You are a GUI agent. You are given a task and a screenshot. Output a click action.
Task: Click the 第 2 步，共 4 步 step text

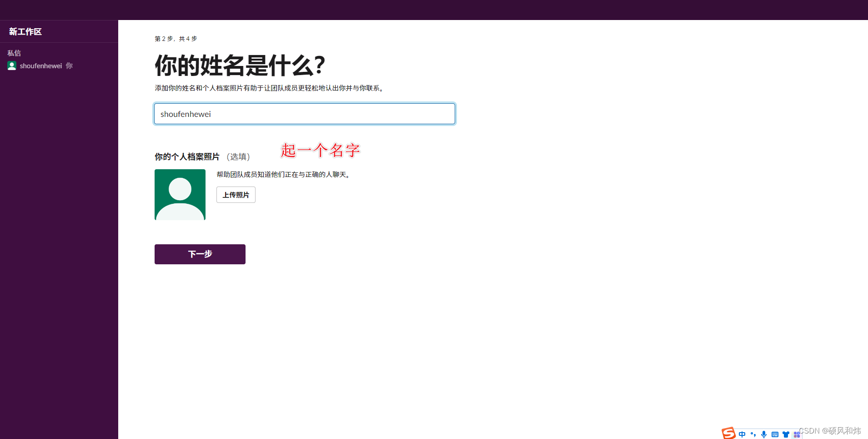(x=176, y=39)
